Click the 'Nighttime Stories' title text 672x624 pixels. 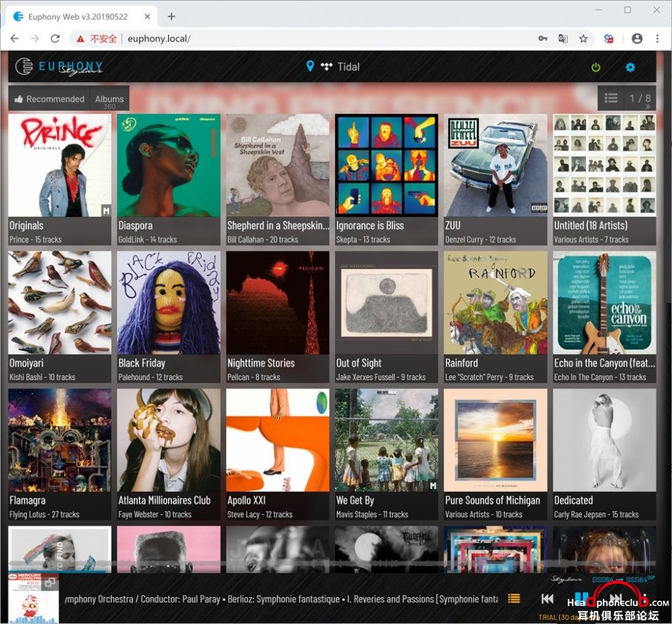click(261, 363)
